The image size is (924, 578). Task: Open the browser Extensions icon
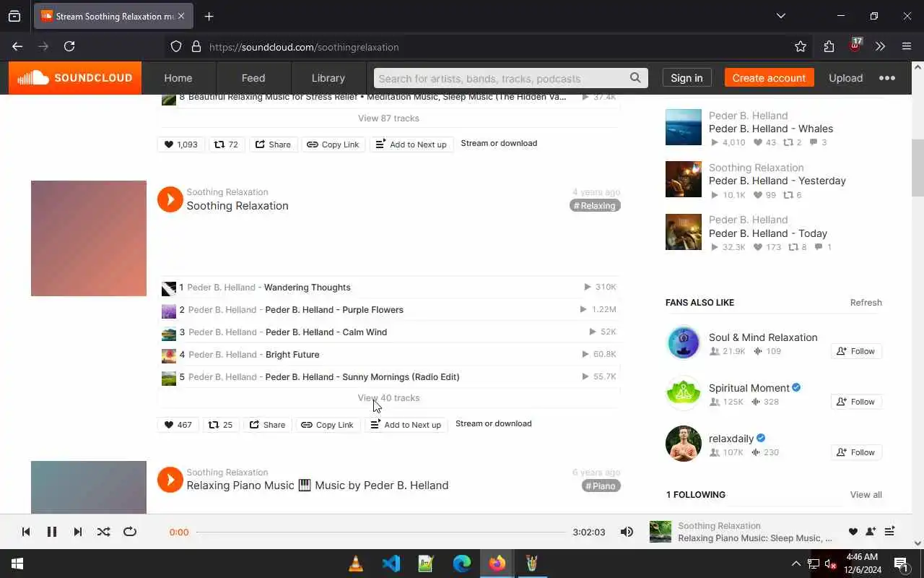coord(829,46)
